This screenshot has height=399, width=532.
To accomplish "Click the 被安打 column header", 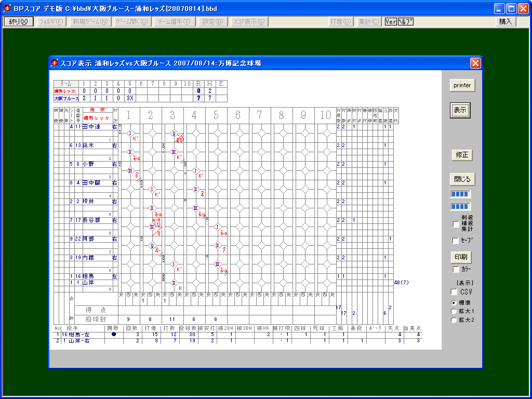I will [207, 328].
